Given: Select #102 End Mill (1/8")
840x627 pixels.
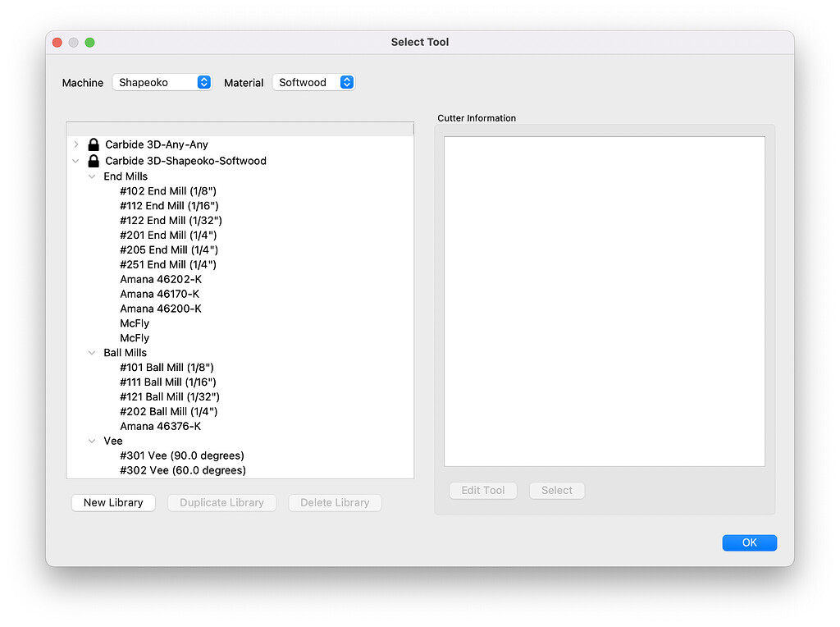Looking at the screenshot, I should click(168, 191).
